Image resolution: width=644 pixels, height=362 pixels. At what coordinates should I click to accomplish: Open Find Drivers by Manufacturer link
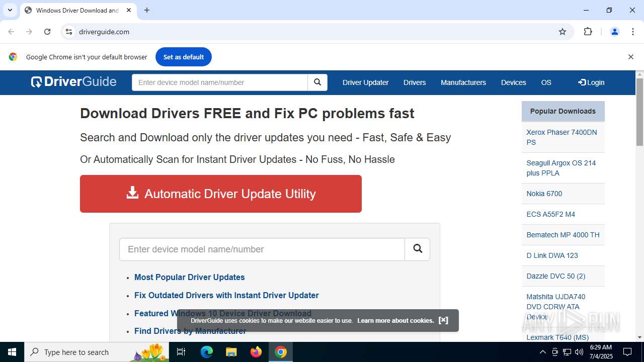pos(190,331)
